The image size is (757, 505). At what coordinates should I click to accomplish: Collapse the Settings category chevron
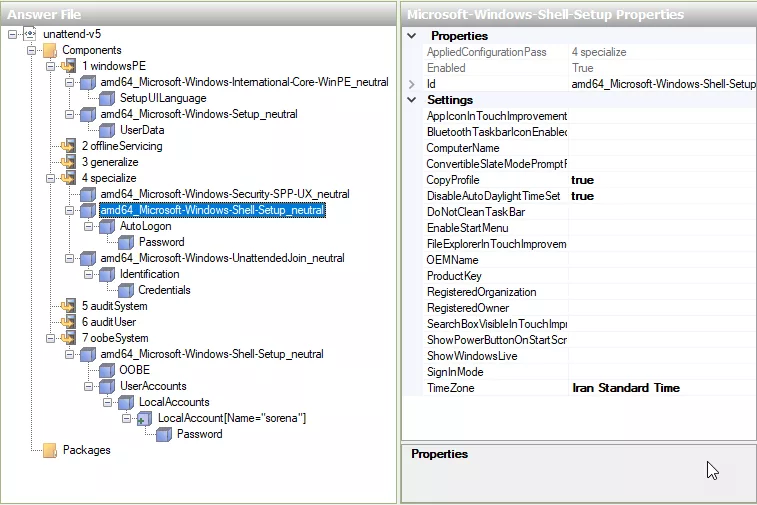point(412,100)
